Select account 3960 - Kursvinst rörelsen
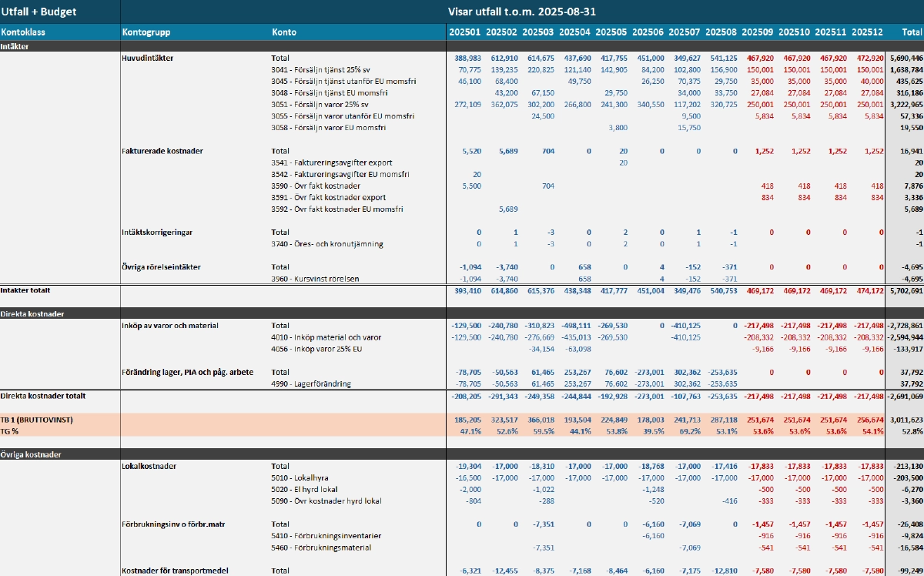The image size is (924, 576). click(317, 279)
